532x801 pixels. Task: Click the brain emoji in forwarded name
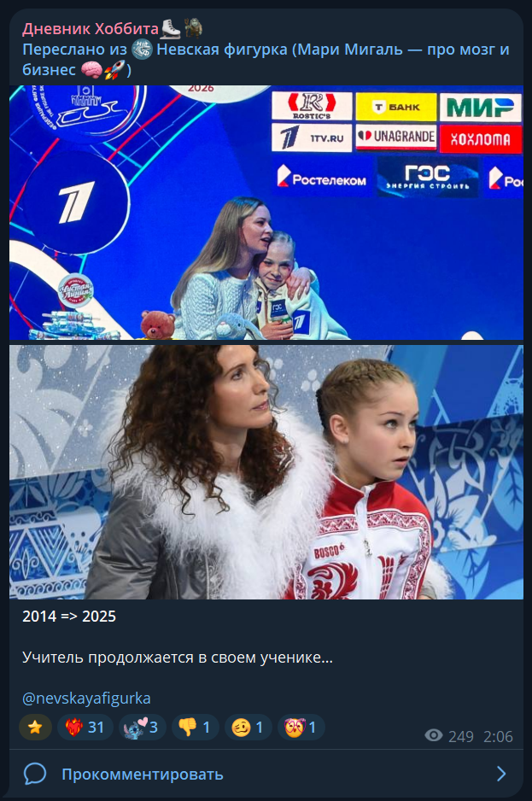[x=91, y=70]
